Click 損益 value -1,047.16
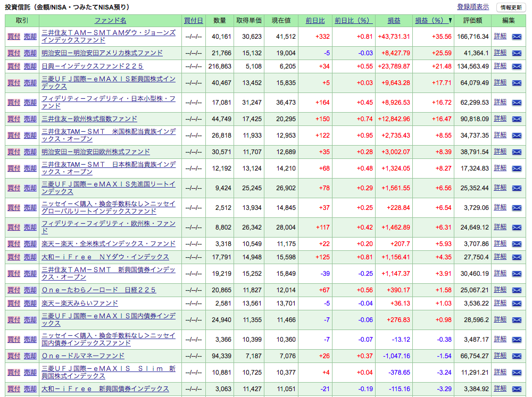Viewport: 532px width, 397px height. tap(396, 356)
